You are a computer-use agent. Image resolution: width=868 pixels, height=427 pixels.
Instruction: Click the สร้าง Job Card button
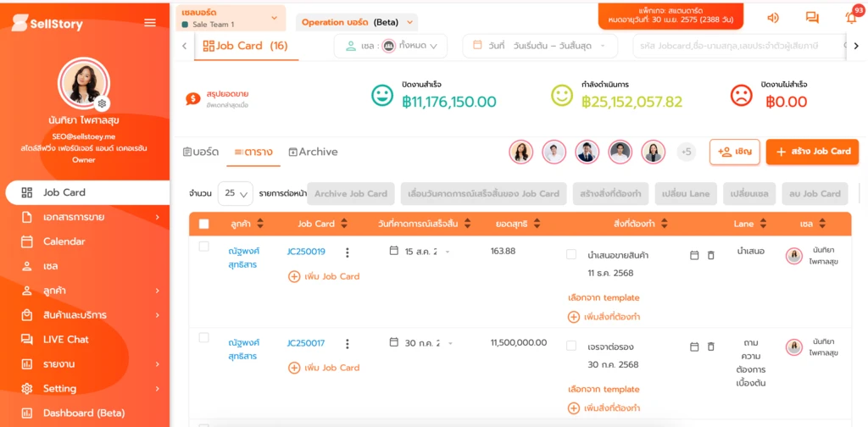tap(812, 152)
